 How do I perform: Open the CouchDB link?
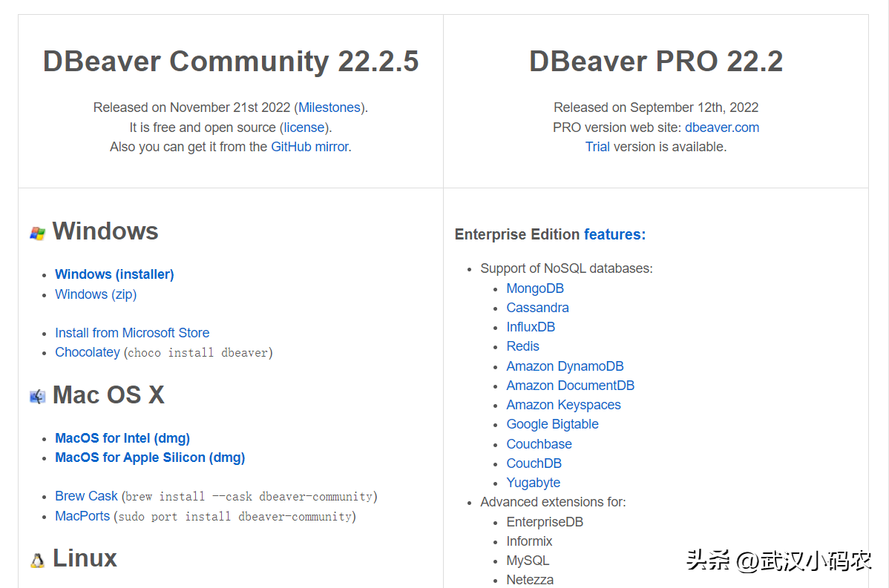(x=534, y=463)
